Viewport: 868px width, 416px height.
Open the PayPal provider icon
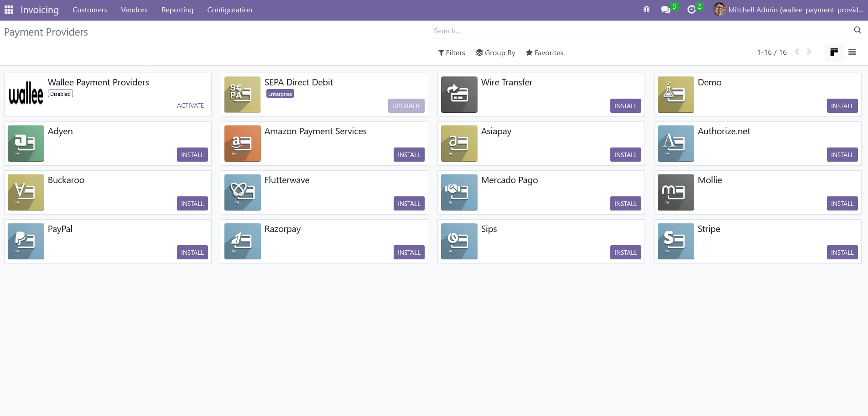[x=26, y=241]
